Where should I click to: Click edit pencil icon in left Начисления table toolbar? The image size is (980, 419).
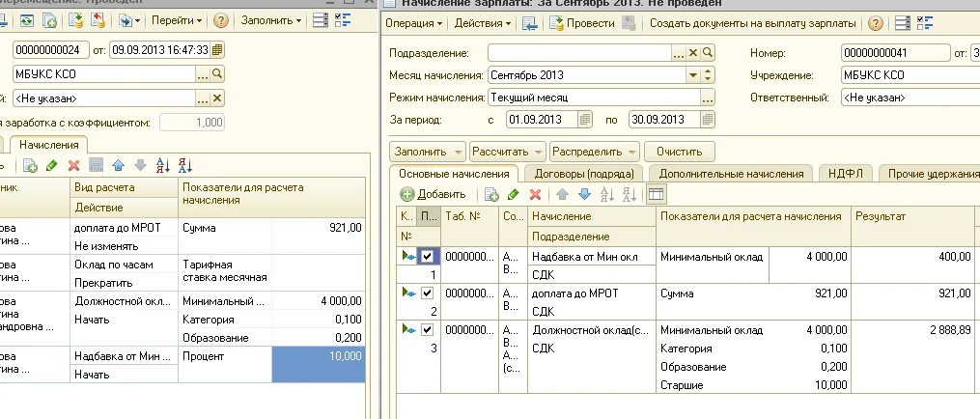(51, 166)
